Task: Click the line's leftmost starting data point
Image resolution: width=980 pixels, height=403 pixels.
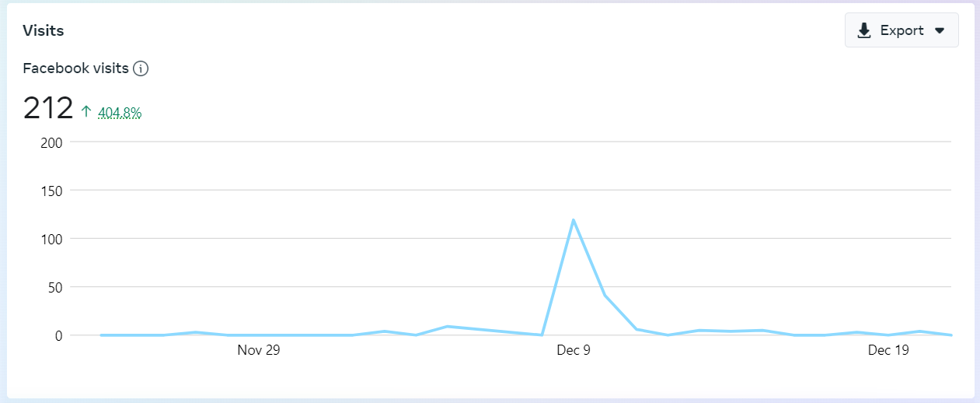Action: point(101,335)
